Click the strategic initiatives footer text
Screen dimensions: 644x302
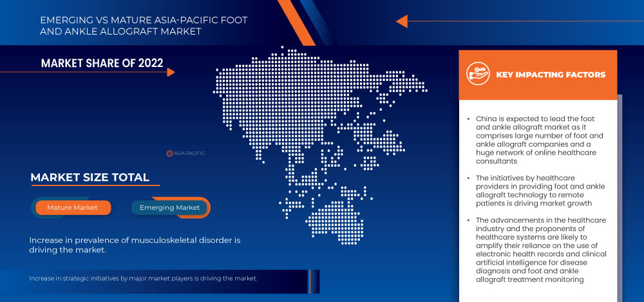click(143, 278)
